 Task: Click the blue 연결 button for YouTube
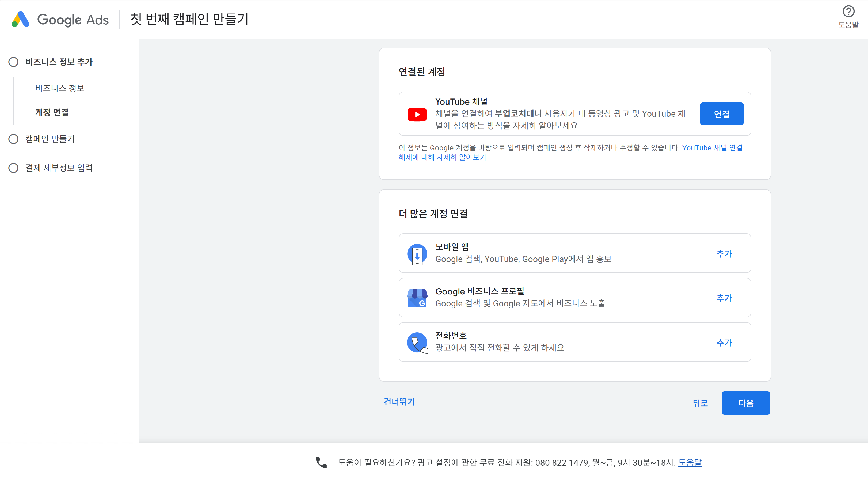click(721, 114)
